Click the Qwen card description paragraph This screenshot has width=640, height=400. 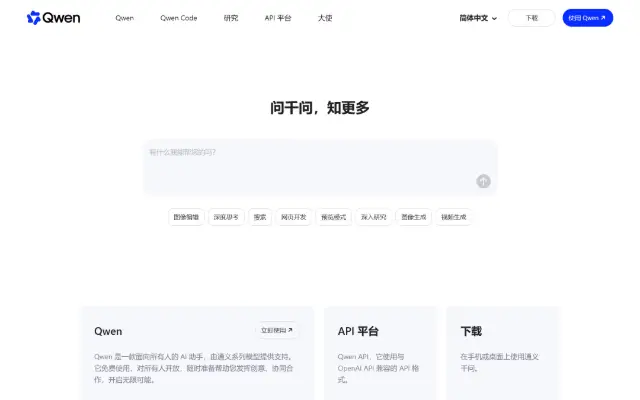pyautogui.click(x=193, y=368)
